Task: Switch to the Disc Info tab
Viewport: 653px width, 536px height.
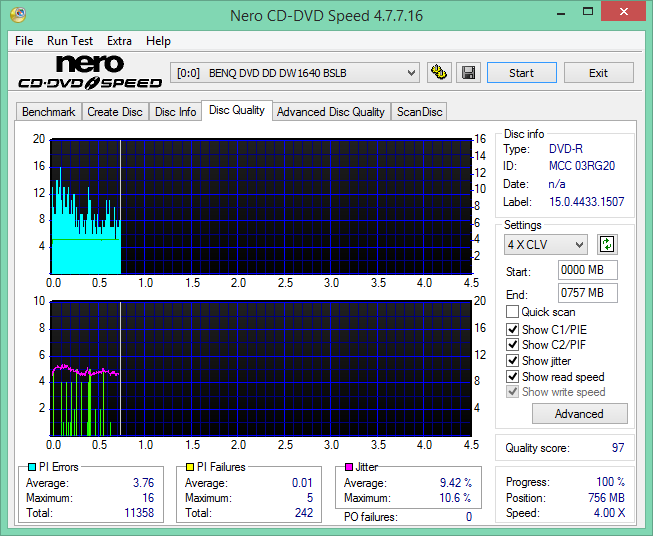Action: (175, 112)
